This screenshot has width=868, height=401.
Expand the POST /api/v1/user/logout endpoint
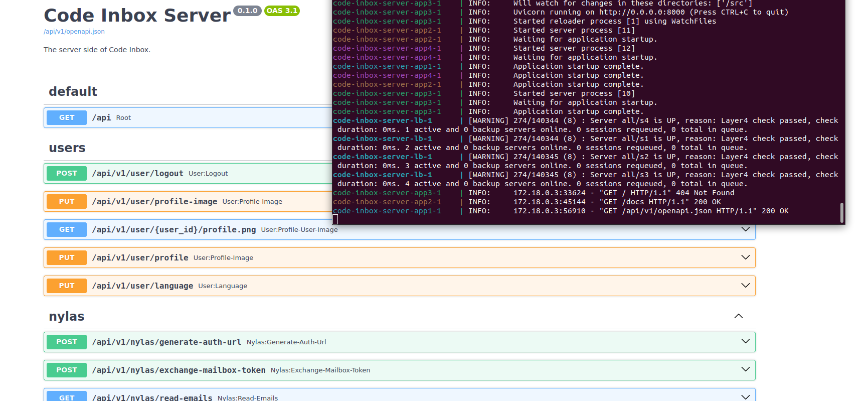[188, 173]
